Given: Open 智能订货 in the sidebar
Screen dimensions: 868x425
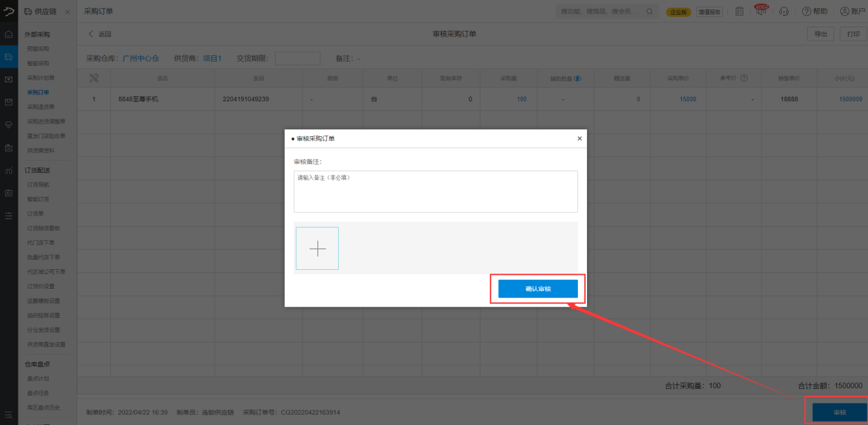Looking at the screenshot, I should point(38,200).
